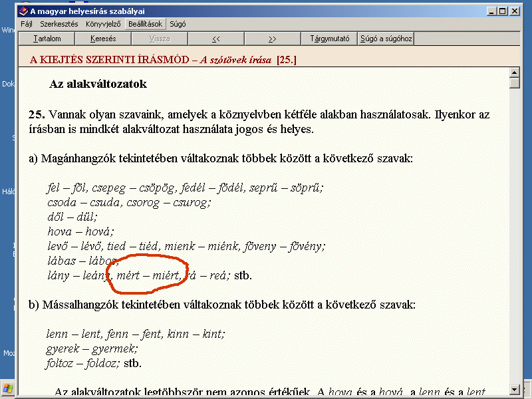Go to previous topic with << button
532x399 pixels.
[216, 39]
